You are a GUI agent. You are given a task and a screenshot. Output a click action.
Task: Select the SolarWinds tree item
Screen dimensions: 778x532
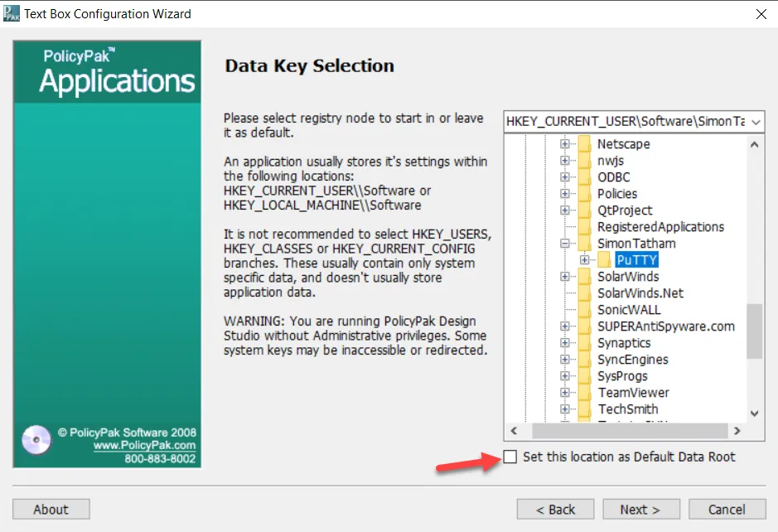click(628, 277)
